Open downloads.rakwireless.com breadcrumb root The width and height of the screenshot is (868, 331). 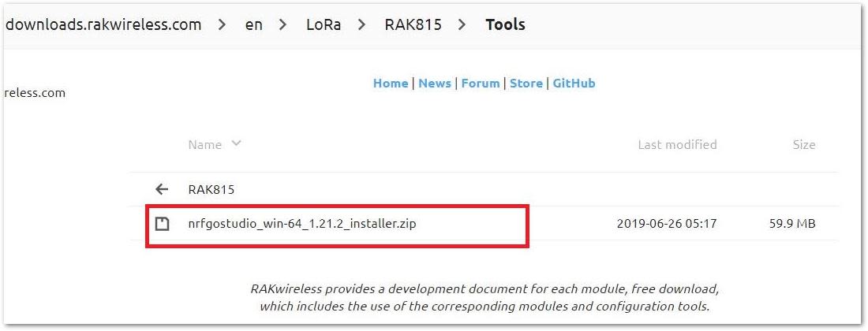pyautogui.click(x=103, y=25)
